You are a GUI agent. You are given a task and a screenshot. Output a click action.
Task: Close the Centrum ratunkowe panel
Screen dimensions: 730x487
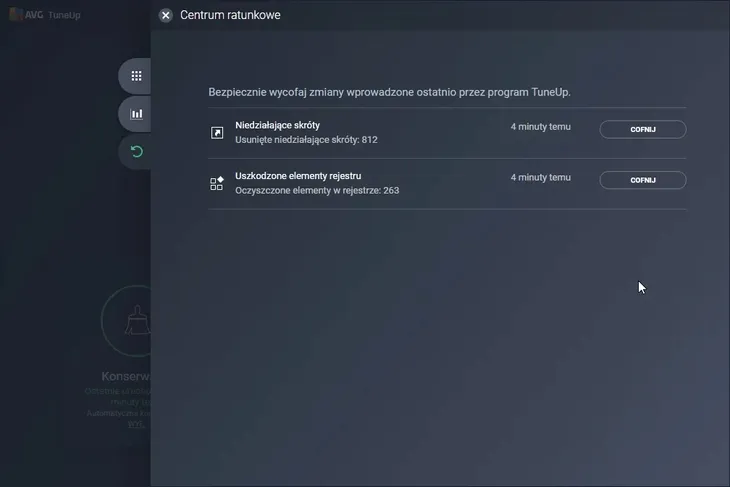[x=165, y=15]
